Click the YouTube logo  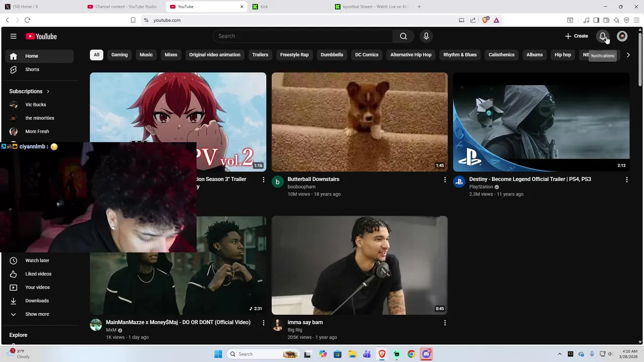[x=41, y=36]
